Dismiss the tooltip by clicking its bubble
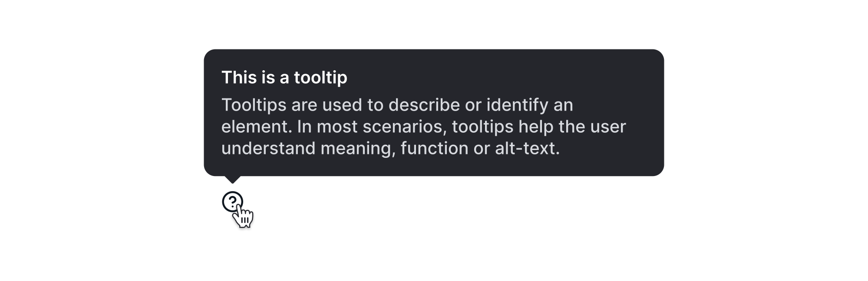This screenshot has width=868, height=281. point(434,113)
